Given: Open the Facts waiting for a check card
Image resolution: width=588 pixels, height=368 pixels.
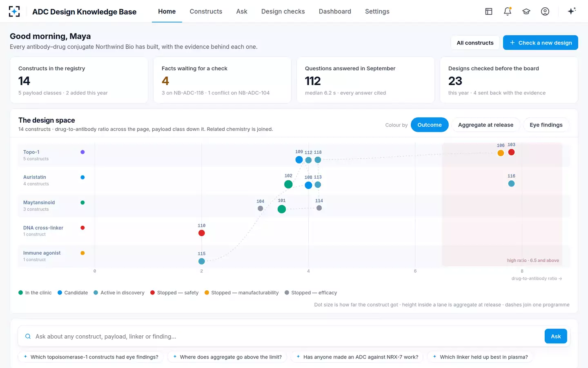Looking at the screenshot, I should pyautogui.click(x=222, y=80).
